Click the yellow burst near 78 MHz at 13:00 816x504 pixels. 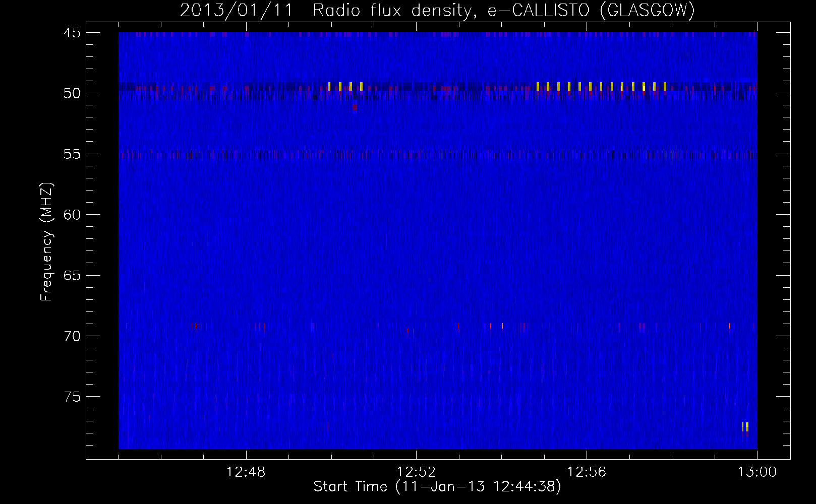pyautogui.click(x=745, y=427)
